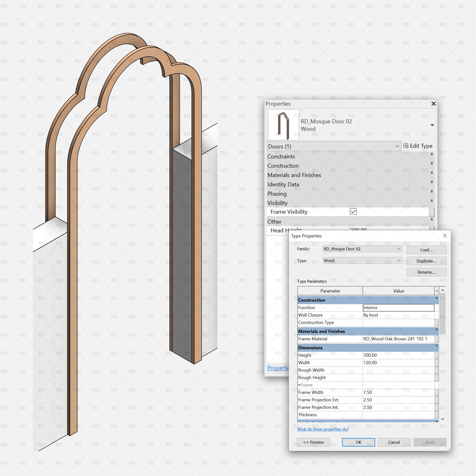Click the Function value field showing Interior
The height and width of the screenshot is (476, 476).
pos(398,307)
